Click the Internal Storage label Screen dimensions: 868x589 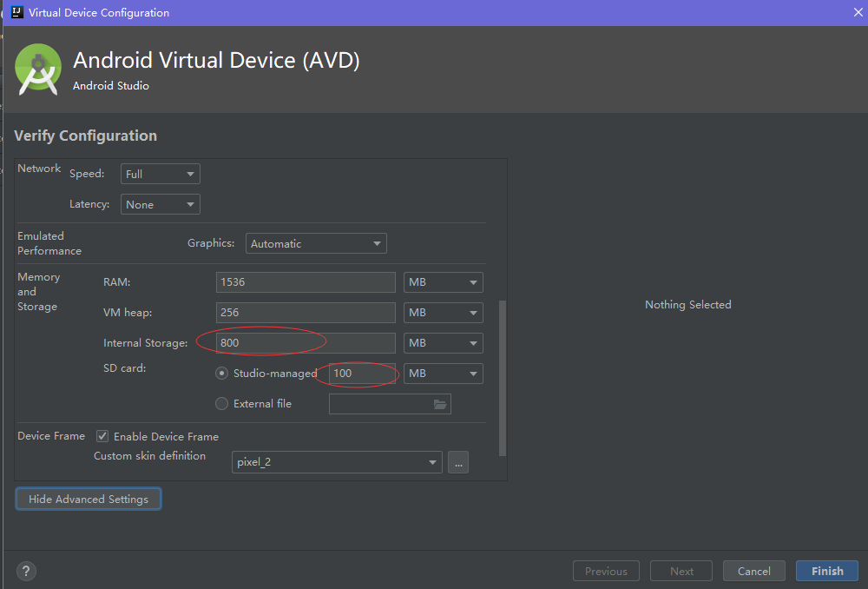click(145, 343)
